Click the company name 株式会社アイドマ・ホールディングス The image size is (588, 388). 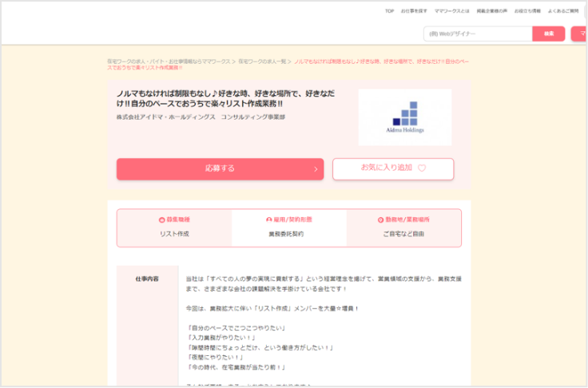pyautogui.click(x=165, y=117)
